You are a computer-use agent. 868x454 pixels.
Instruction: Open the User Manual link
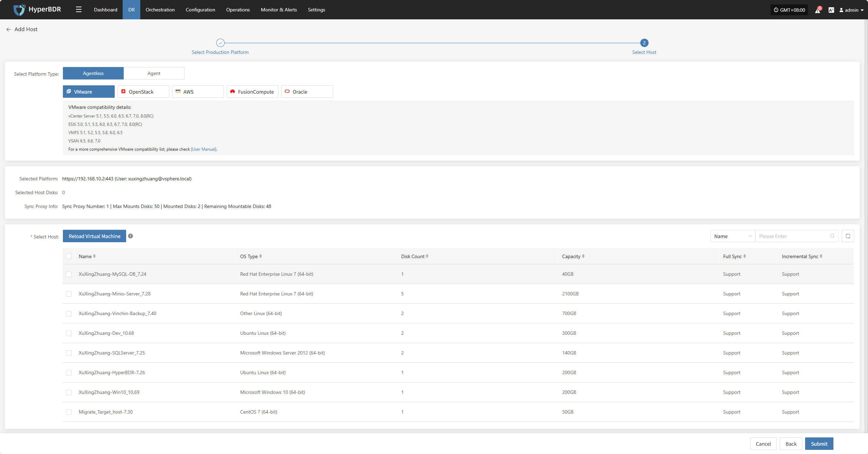[x=204, y=149]
